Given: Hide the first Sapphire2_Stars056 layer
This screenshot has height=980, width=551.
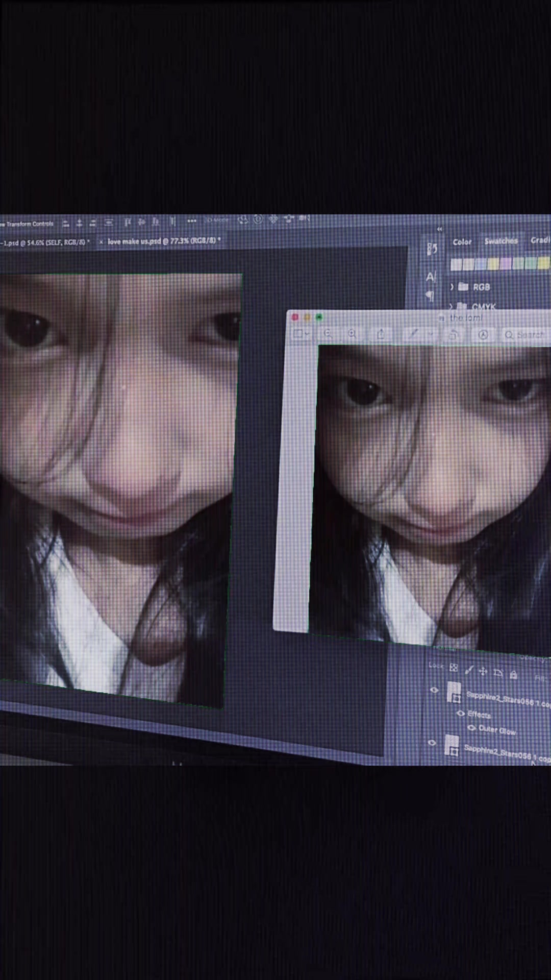Looking at the screenshot, I should (434, 690).
